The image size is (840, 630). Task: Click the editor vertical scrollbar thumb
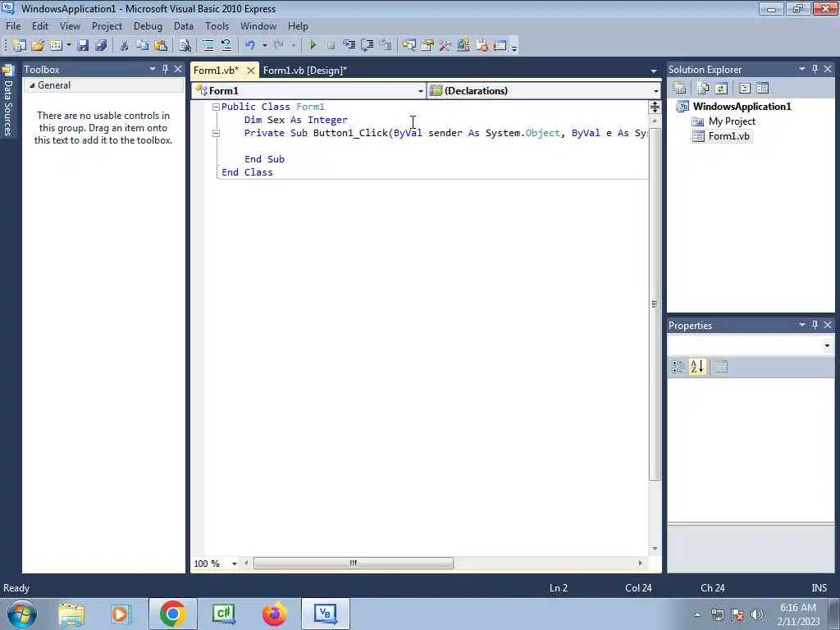point(655,304)
